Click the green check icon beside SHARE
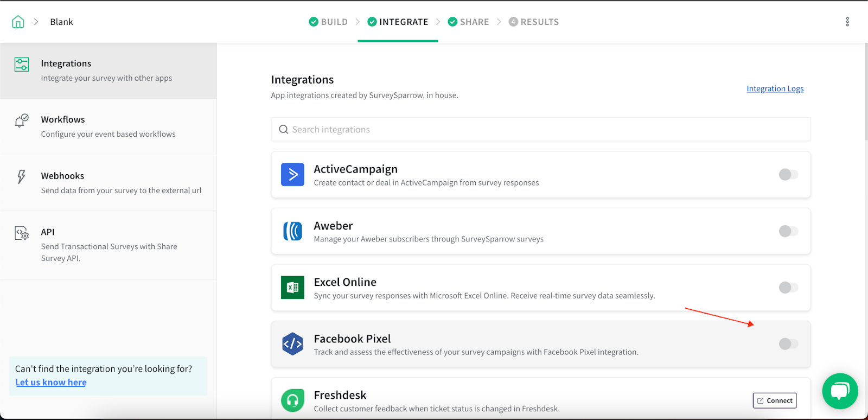 click(452, 22)
